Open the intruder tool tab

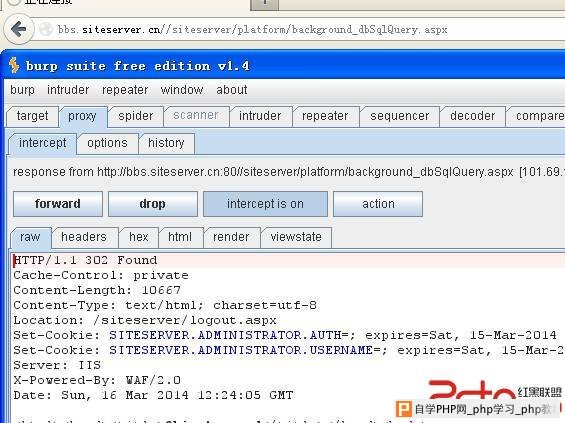coord(260,116)
